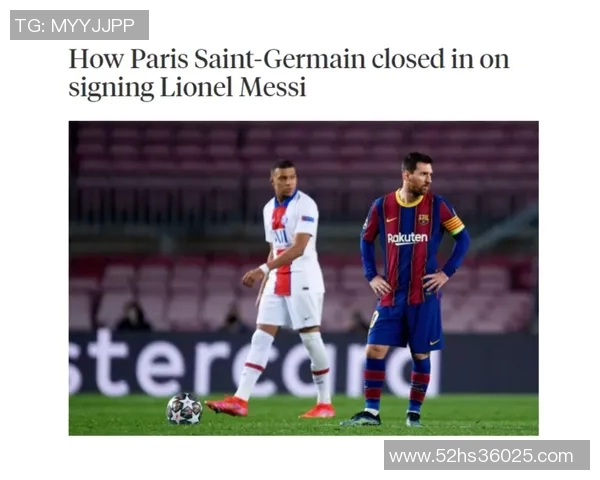Click the captain's armband on striped sleeve

pos(454,225)
